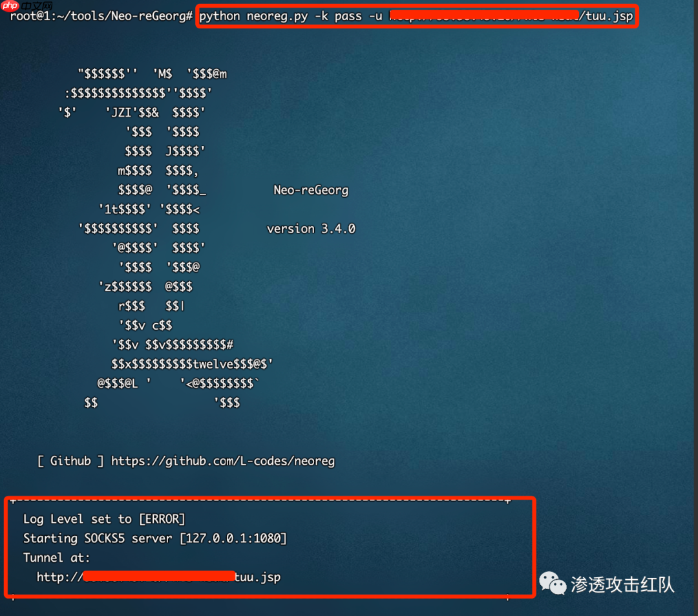Click the 'tuu.jsp' tunnel URL ending
This screenshot has height=616, width=698.
pyautogui.click(x=257, y=577)
